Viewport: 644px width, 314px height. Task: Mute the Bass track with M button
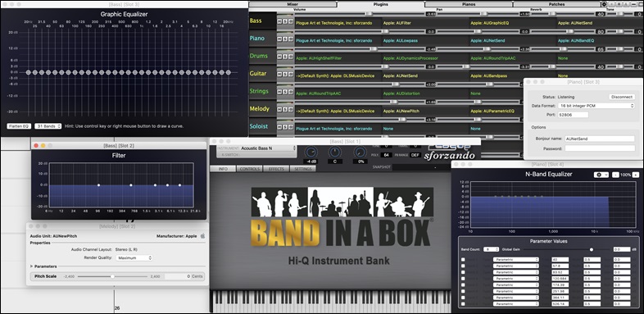point(279,21)
